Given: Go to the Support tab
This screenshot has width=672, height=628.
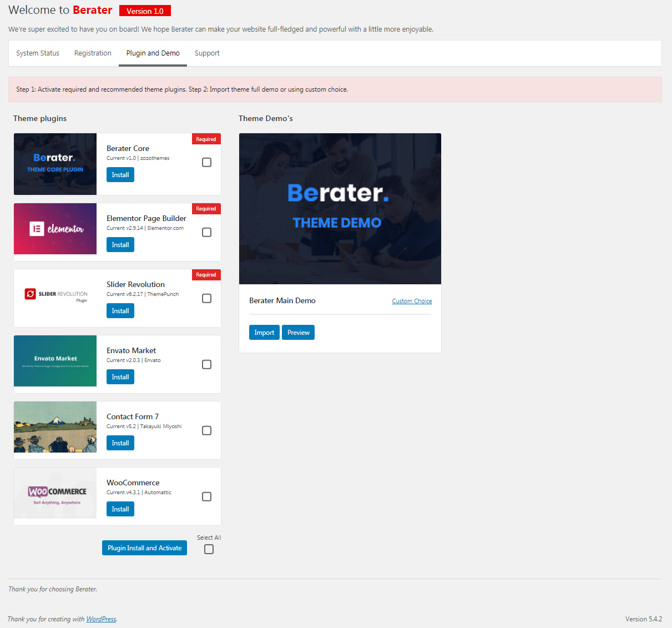Looking at the screenshot, I should point(207,53).
